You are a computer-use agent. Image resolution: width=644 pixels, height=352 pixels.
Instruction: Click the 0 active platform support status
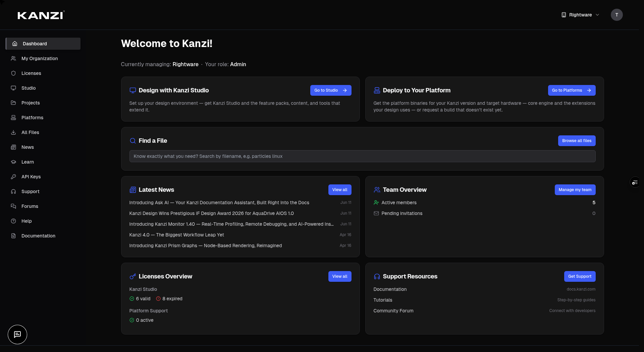[x=142, y=320]
